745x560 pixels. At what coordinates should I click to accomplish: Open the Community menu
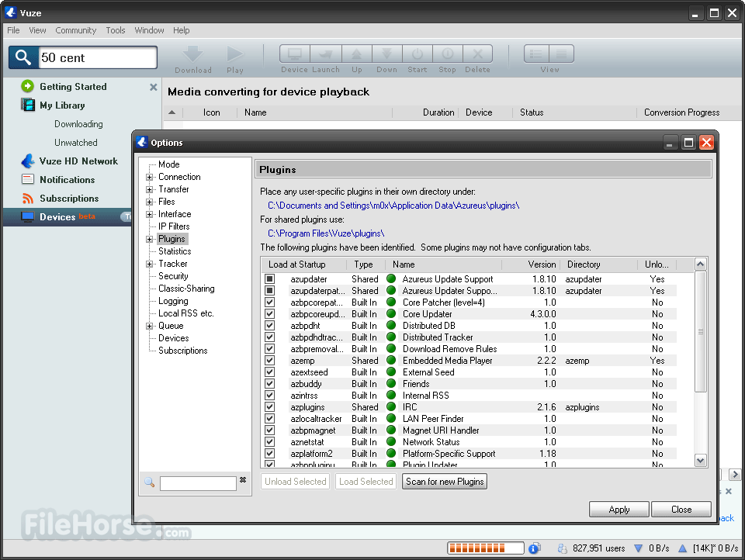75,30
